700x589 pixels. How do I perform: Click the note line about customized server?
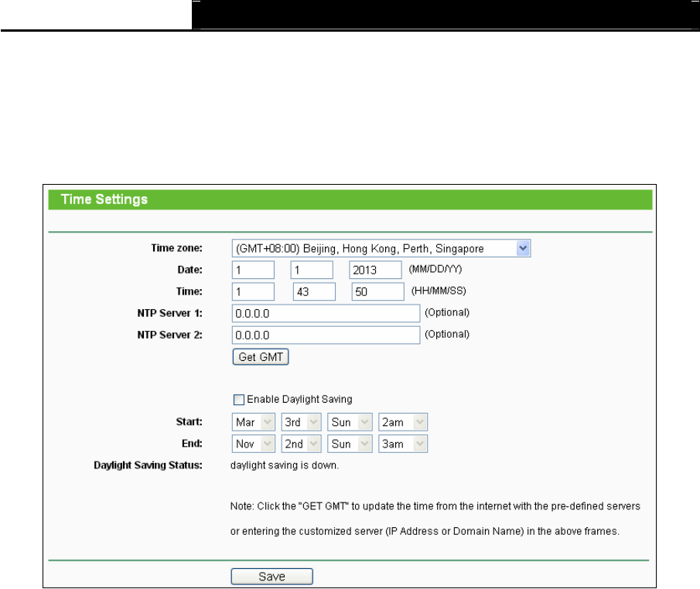click(x=425, y=532)
